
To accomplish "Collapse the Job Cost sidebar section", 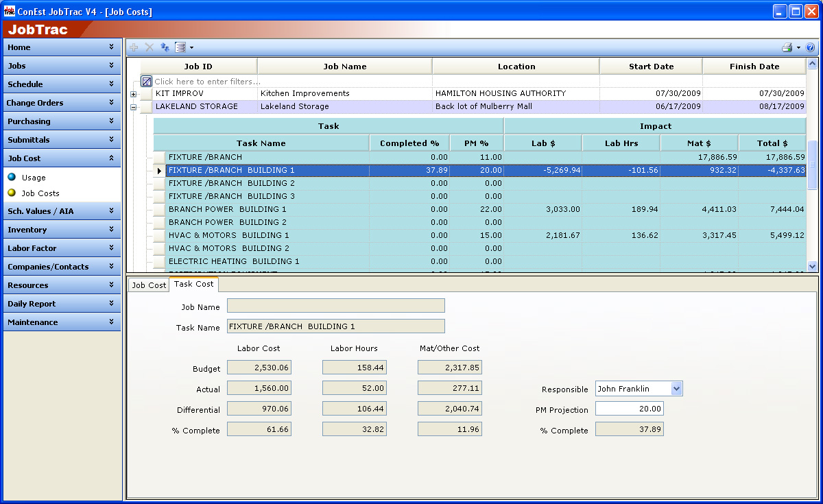I will point(62,158).
